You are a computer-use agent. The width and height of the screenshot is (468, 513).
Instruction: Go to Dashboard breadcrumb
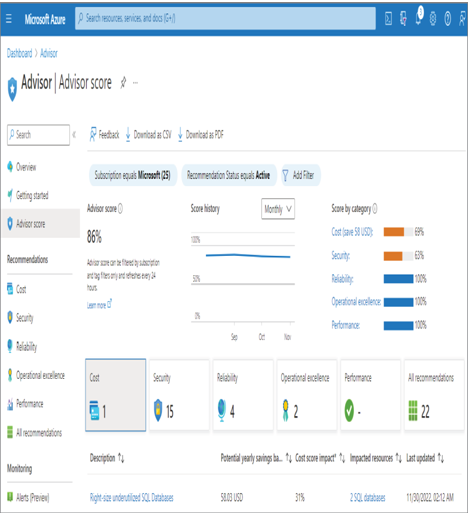pos(19,53)
